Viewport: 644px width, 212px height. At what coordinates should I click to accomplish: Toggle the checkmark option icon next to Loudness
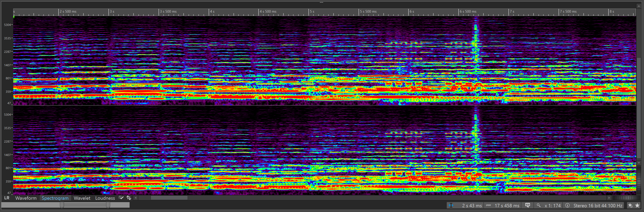[x=121, y=198]
